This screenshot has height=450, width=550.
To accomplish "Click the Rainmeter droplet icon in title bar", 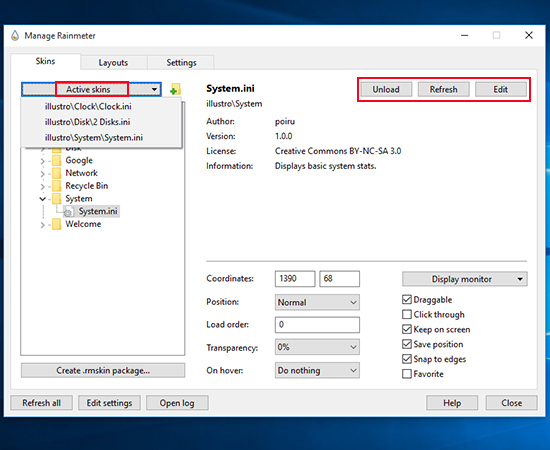I will pyautogui.click(x=15, y=35).
